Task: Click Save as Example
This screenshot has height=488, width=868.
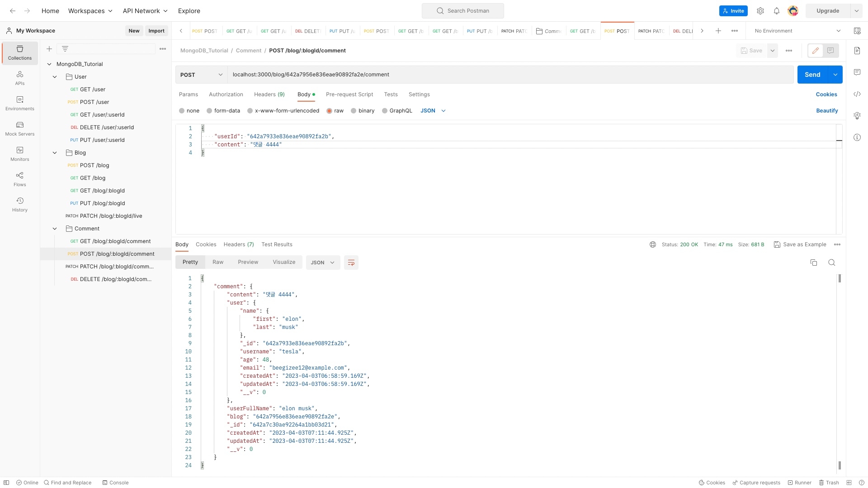Action: [800, 244]
